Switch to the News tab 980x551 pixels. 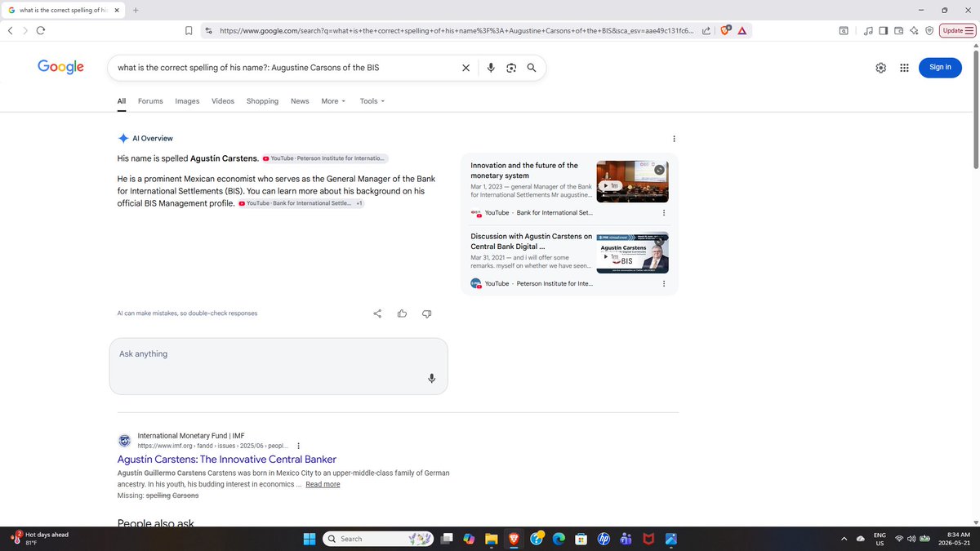coord(300,101)
